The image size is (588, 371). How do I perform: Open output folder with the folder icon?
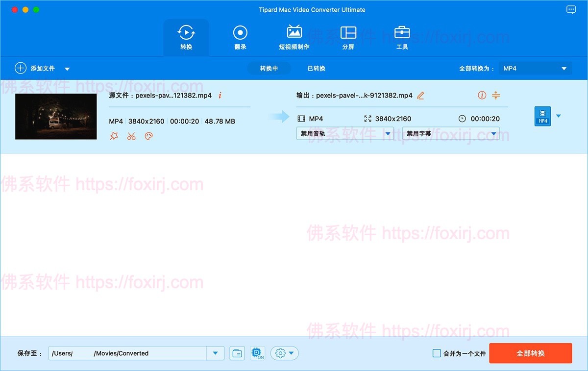click(237, 353)
